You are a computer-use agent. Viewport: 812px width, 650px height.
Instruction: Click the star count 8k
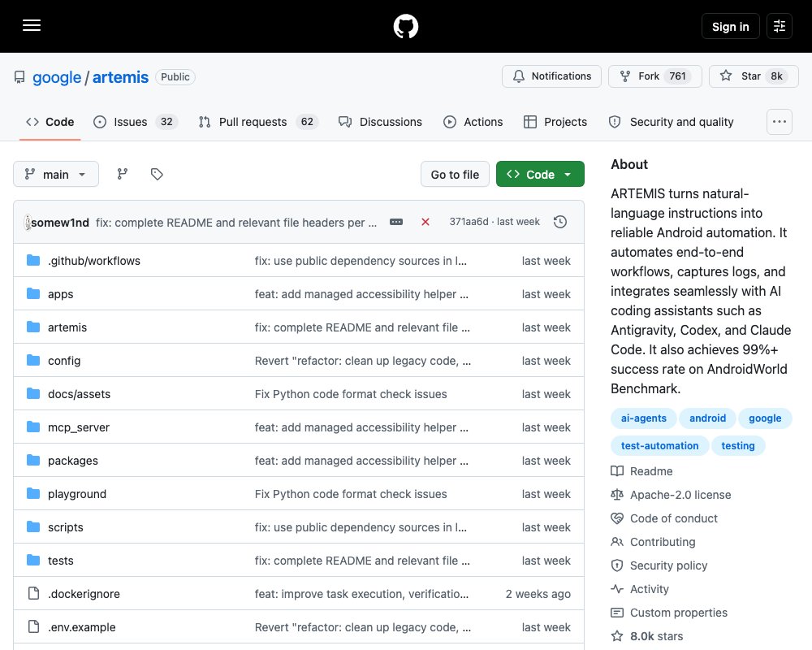(x=776, y=76)
